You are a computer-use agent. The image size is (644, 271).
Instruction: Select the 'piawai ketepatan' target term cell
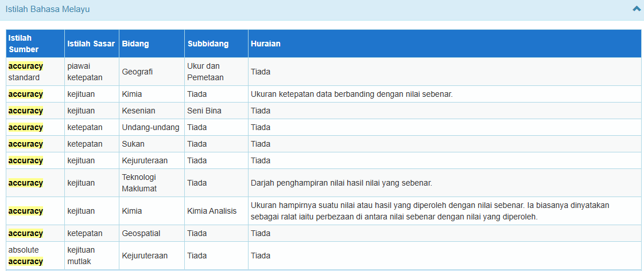pos(92,72)
